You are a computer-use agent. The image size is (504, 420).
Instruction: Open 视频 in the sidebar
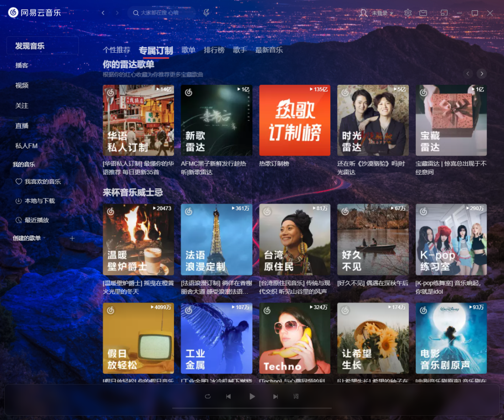22,85
